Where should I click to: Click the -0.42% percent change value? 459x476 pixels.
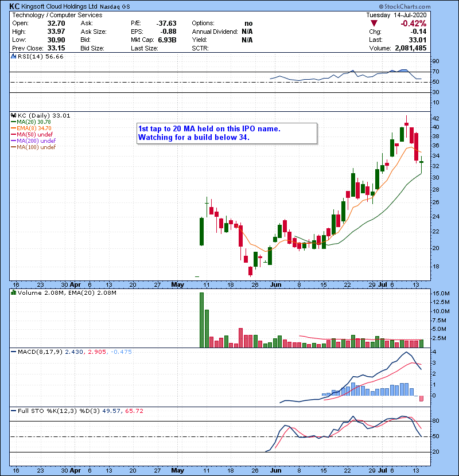click(x=414, y=24)
